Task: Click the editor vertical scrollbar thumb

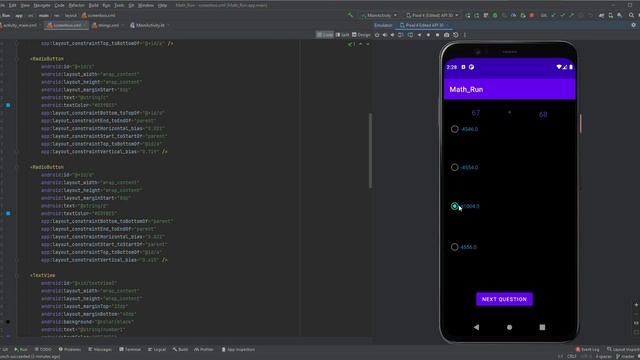Action: click(x=370, y=151)
